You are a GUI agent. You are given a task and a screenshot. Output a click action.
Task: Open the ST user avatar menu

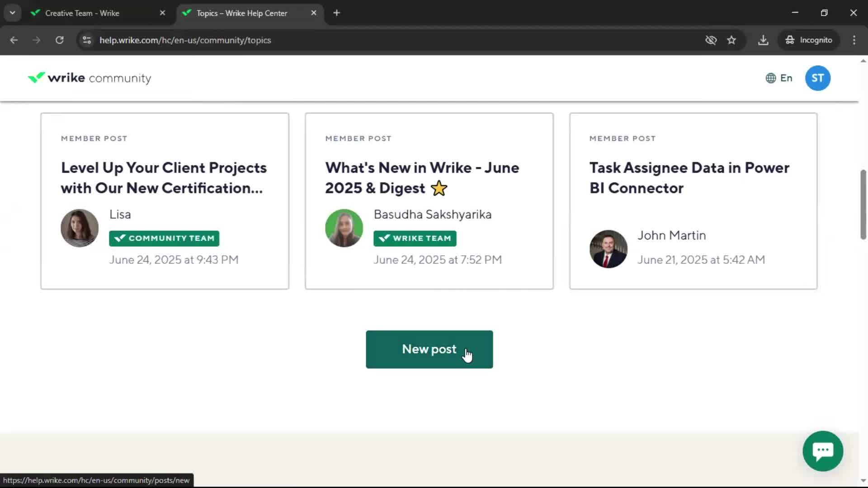coord(817,78)
